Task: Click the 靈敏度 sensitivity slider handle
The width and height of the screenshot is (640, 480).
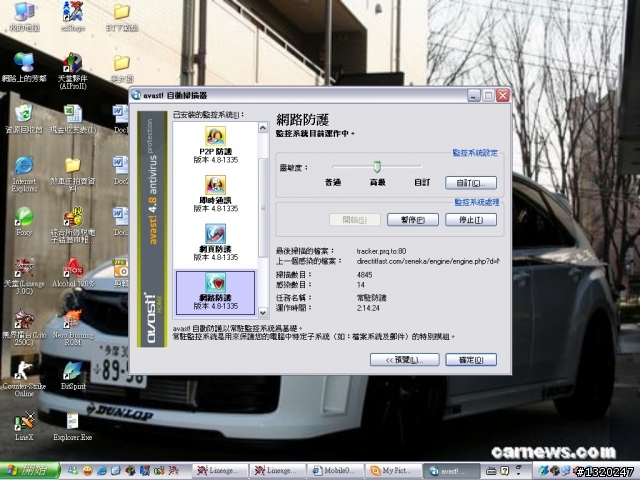Action: click(377, 167)
